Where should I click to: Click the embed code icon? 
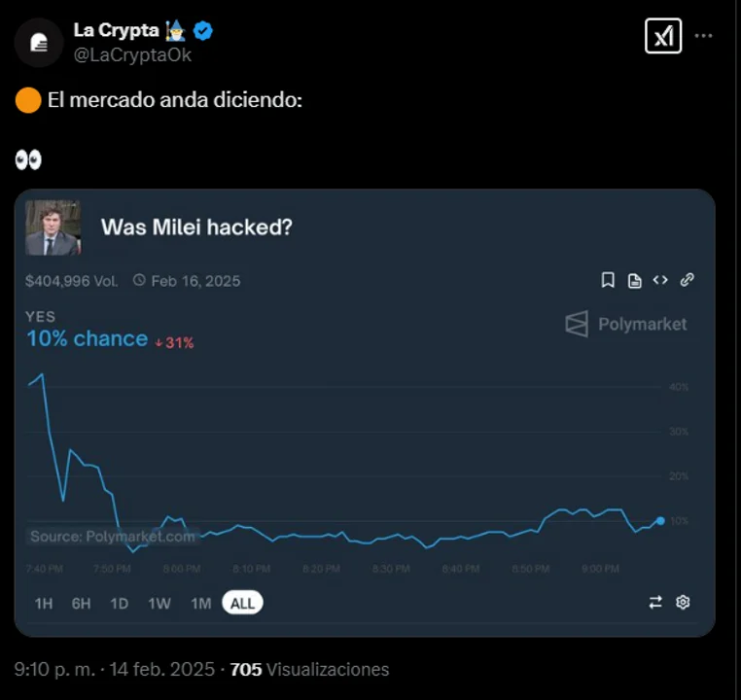[660, 280]
